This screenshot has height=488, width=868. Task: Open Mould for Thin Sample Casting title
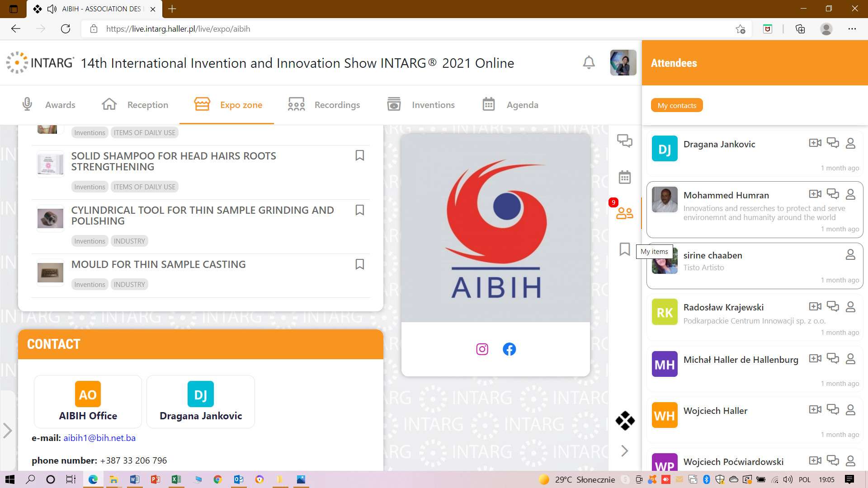[x=159, y=264]
